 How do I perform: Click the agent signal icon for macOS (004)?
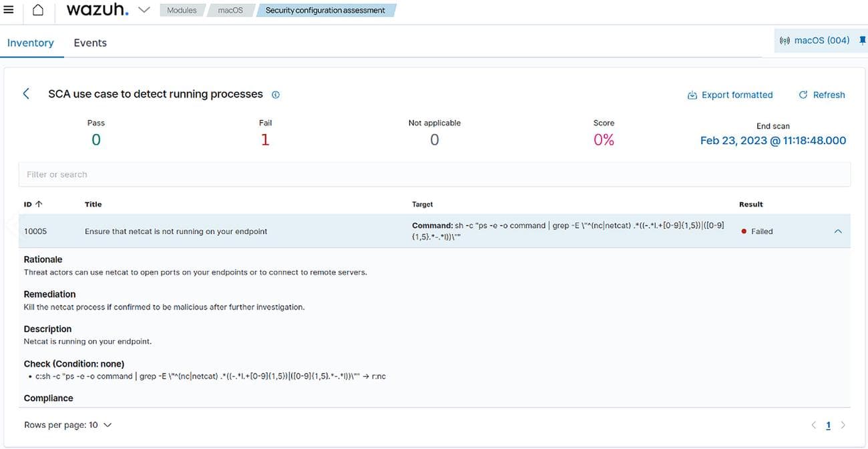click(785, 41)
